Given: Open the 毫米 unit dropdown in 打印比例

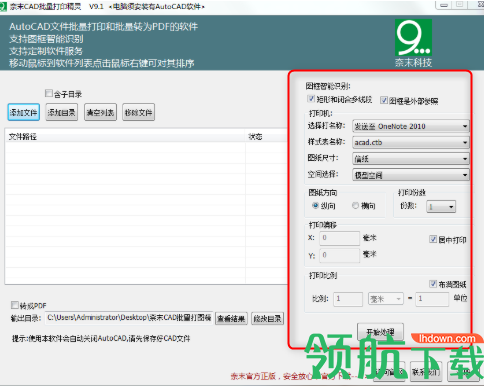Looking at the screenshot, I should (x=386, y=299).
